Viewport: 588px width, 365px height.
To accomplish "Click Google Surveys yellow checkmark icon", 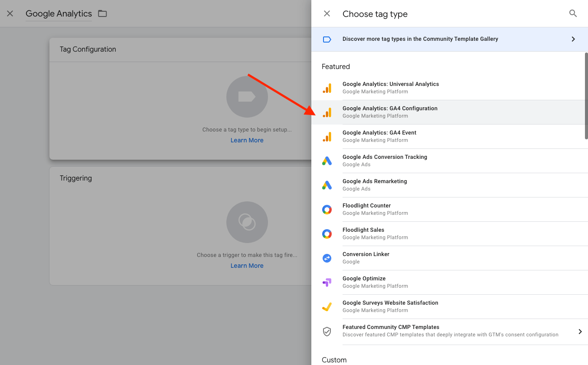I will tap(327, 307).
